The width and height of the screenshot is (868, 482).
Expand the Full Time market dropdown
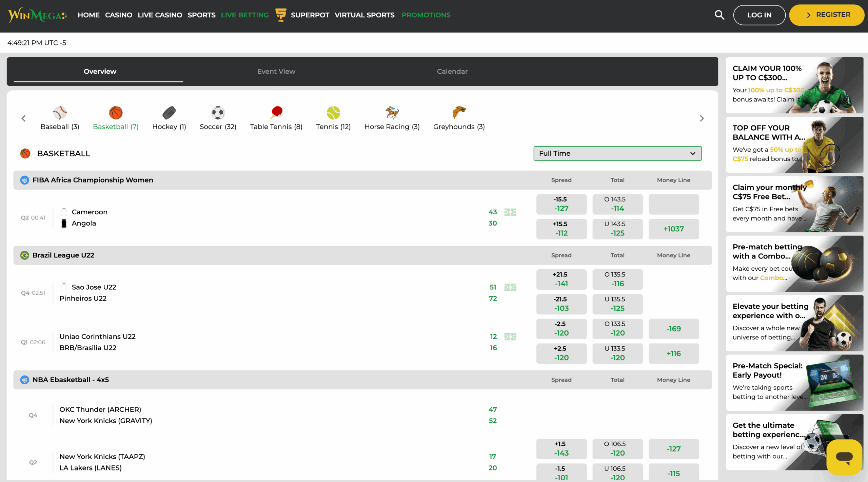click(x=617, y=153)
